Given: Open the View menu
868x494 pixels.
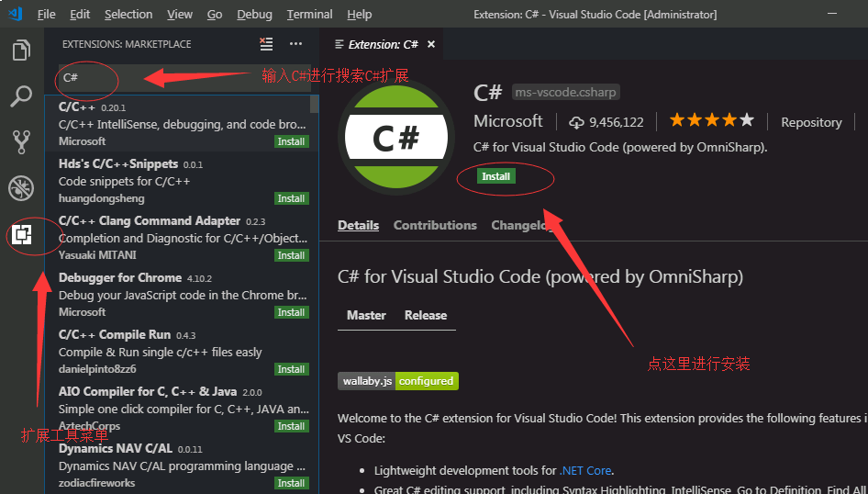Looking at the screenshot, I should [x=180, y=15].
